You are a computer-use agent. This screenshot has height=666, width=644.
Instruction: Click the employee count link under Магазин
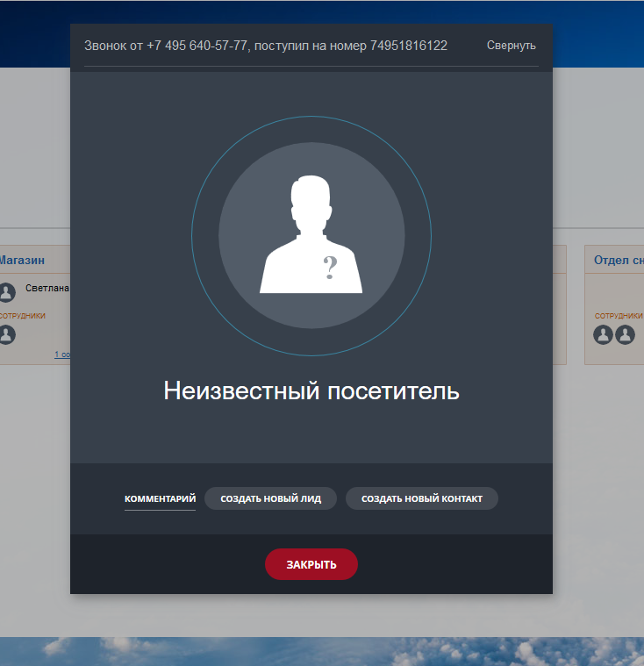pos(62,354)
